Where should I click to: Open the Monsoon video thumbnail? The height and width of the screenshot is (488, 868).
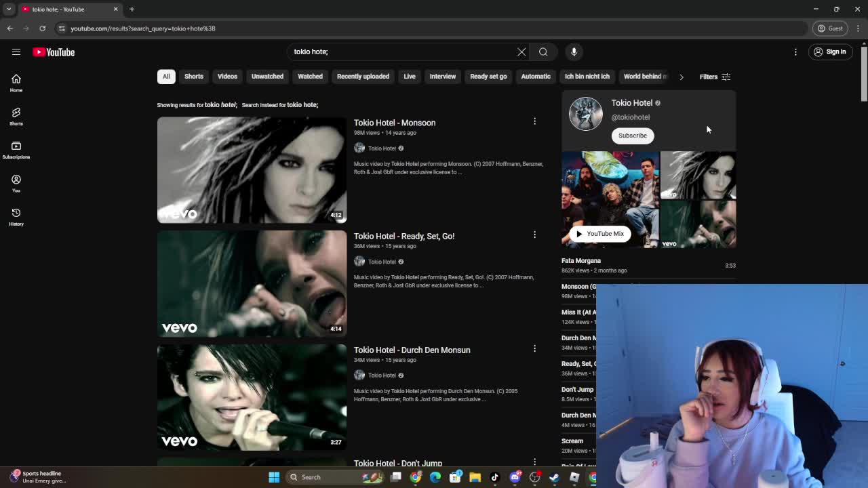(252, 170)
